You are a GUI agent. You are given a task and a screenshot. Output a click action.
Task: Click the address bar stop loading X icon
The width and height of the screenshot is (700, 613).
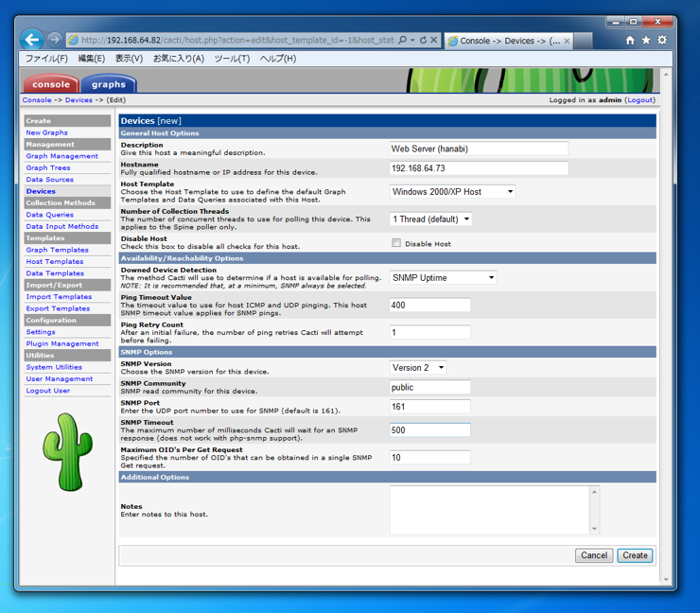433,40
